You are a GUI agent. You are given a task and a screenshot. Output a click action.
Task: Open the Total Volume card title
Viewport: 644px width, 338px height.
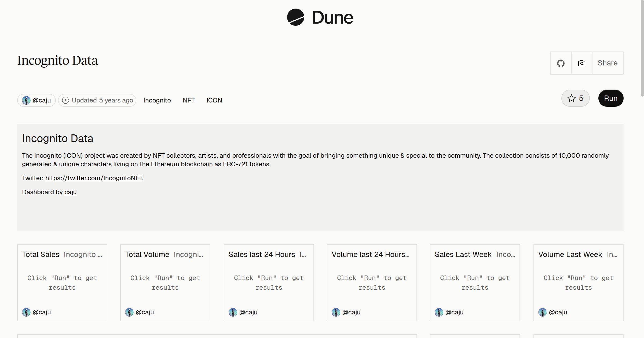pos(147,254)
